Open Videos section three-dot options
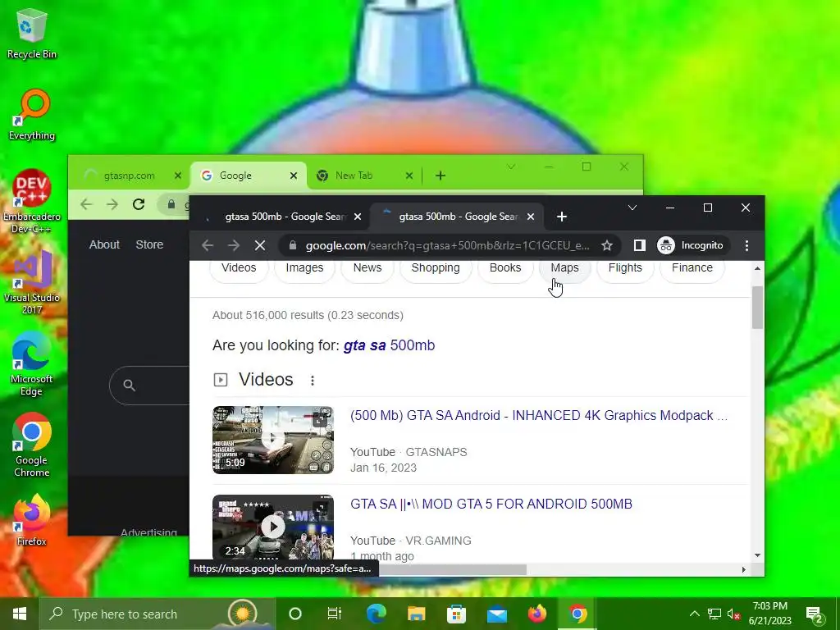 click(x=313, y=381)
